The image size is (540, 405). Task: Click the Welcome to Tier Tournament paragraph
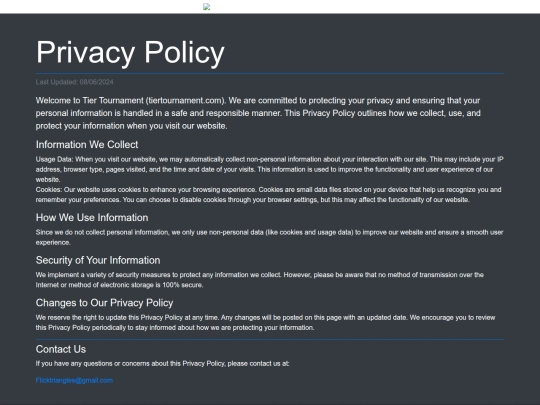pos(258,113)
